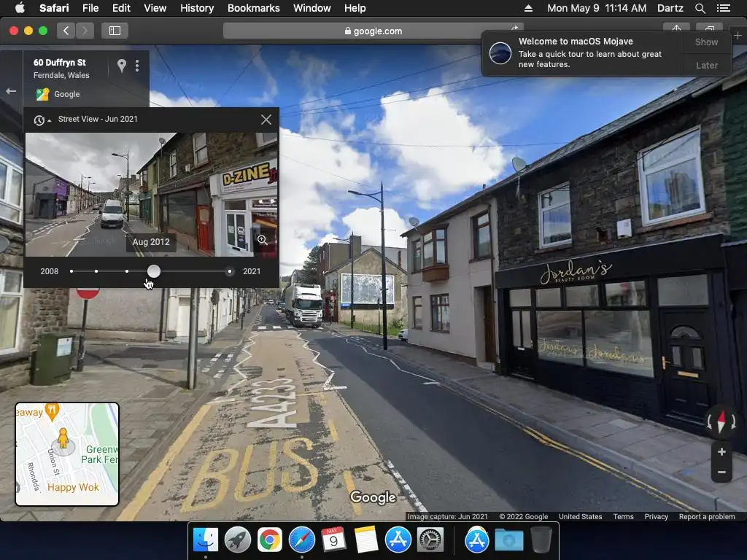Select the second timeline dot after 2008

pyautogui.click(x=96, y=271)
